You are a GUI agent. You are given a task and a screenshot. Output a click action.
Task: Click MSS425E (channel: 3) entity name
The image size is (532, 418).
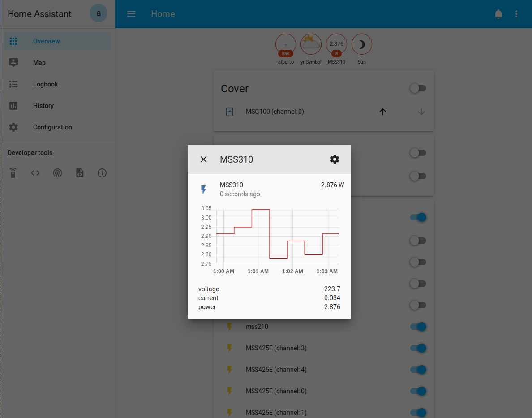[x=276, y=348]
